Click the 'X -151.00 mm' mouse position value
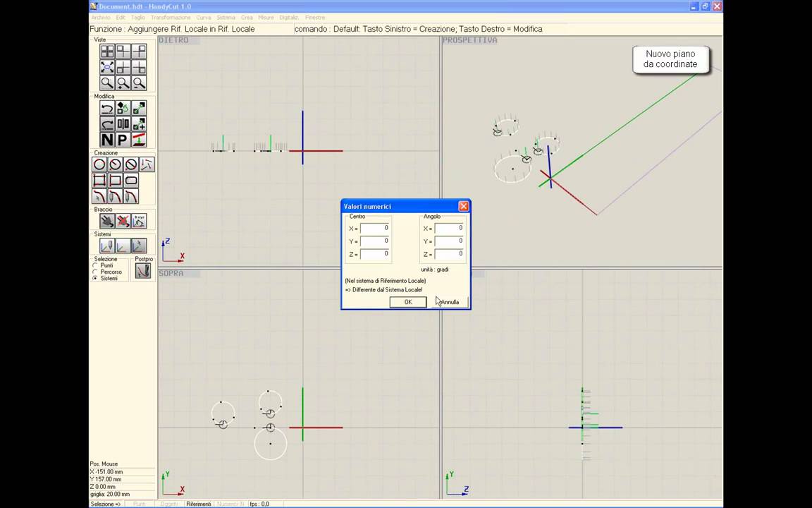The image size is (812, 508). (x=106, y=472)
